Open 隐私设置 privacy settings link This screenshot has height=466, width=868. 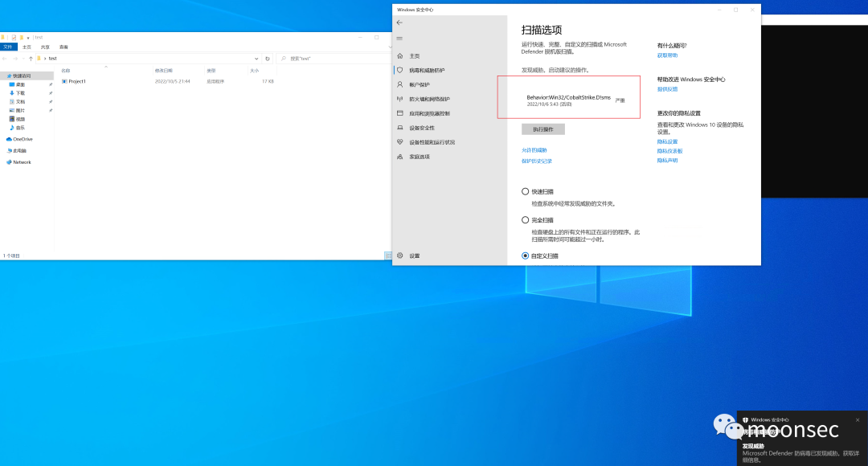coord(667,141)
